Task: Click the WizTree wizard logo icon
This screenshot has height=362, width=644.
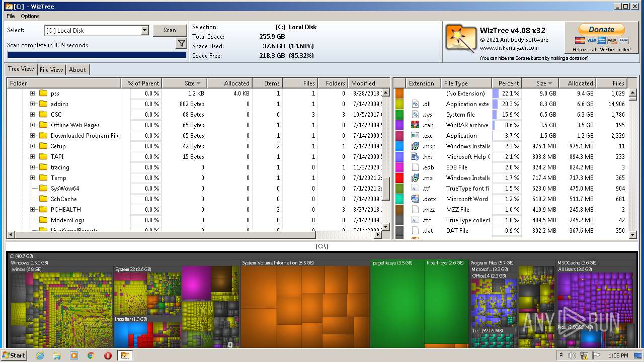Action: pos(460,39)
